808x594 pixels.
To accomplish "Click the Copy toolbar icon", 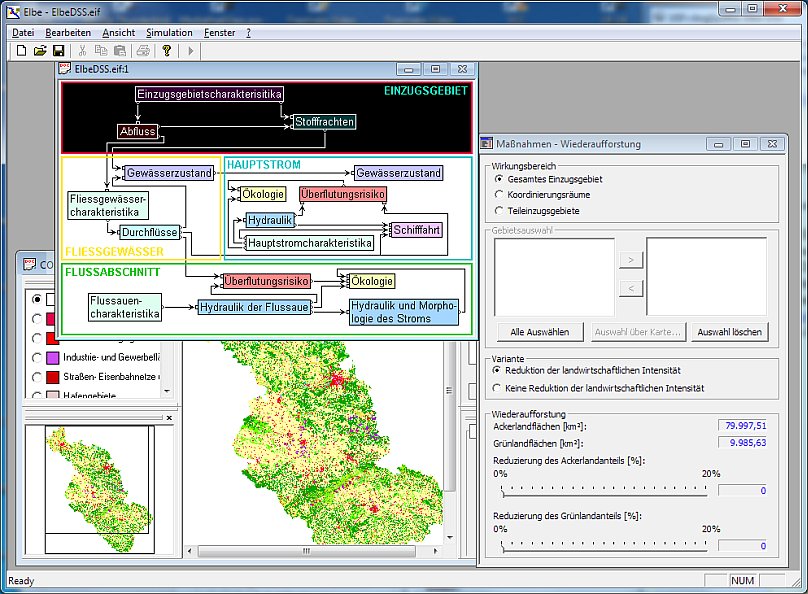I will coord(101,51).
